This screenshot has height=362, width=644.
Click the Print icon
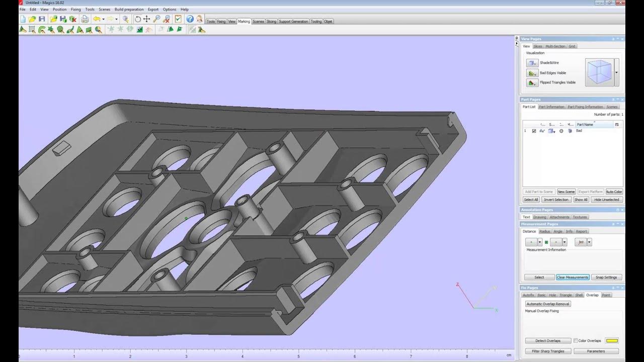tap(85, 19)
